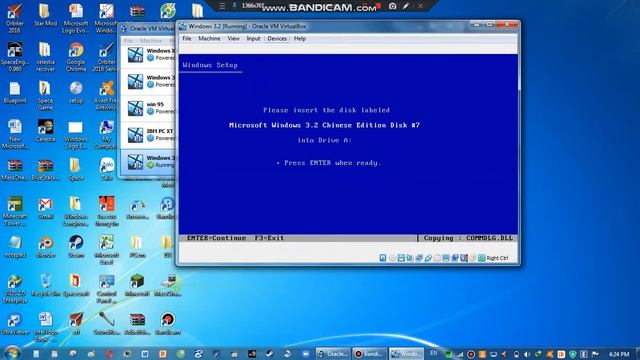Click the My Computer desktop icon

106,135
